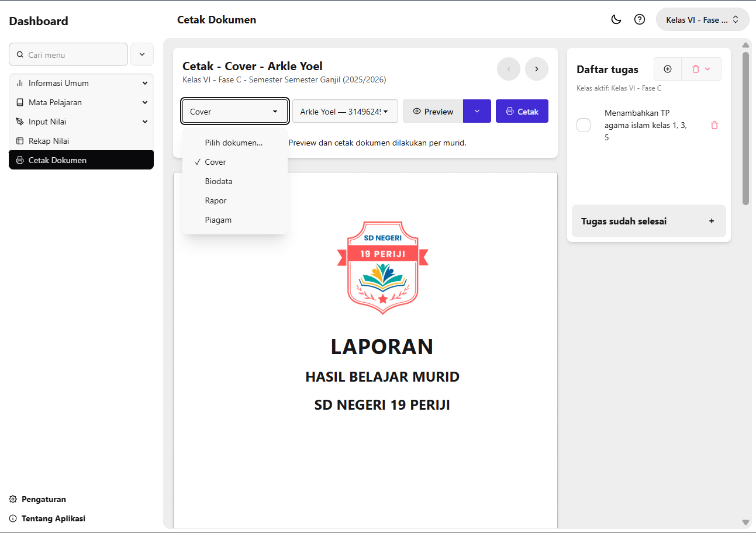This screenshot has height=533, width=756.
Task: Open the Arkle Yoel student dropdown
Action: (x=345, y=111)
